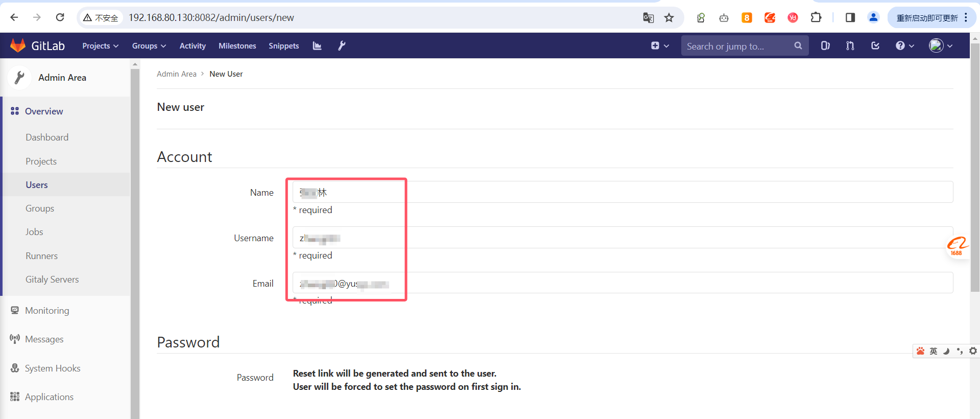Expand the Groups dropdown menu
The image size is (980, 419).
point(149,46)
